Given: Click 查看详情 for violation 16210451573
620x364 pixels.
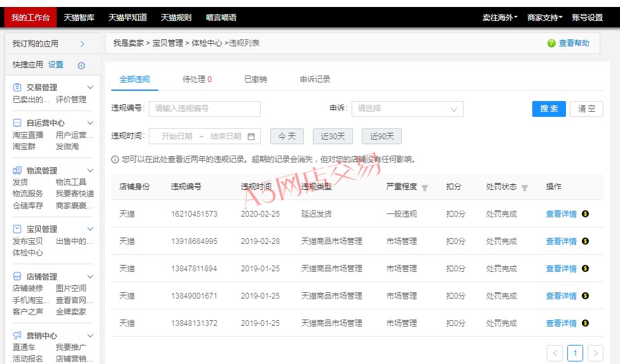Looking at the screenshot, I should coord(561,214).
